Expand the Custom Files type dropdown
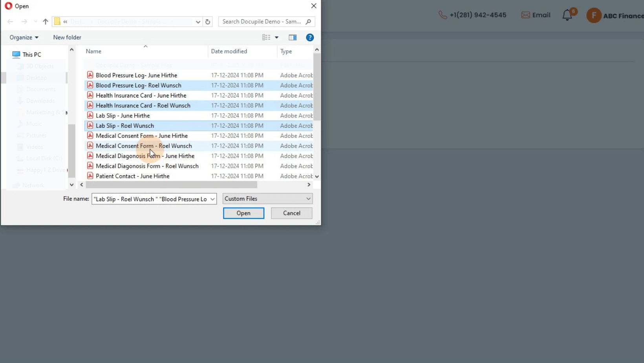The width and height of the screenshot is (644, 363). pos(308,199)
